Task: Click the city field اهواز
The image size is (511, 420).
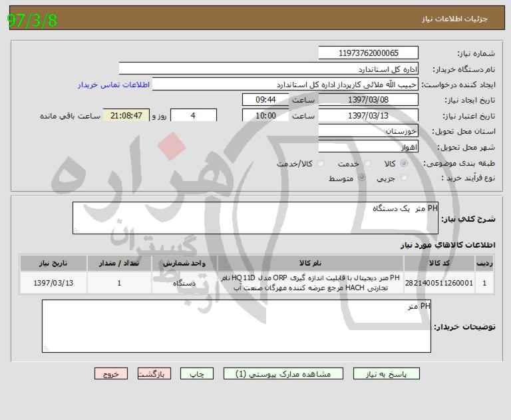Action: coord(368,146)
